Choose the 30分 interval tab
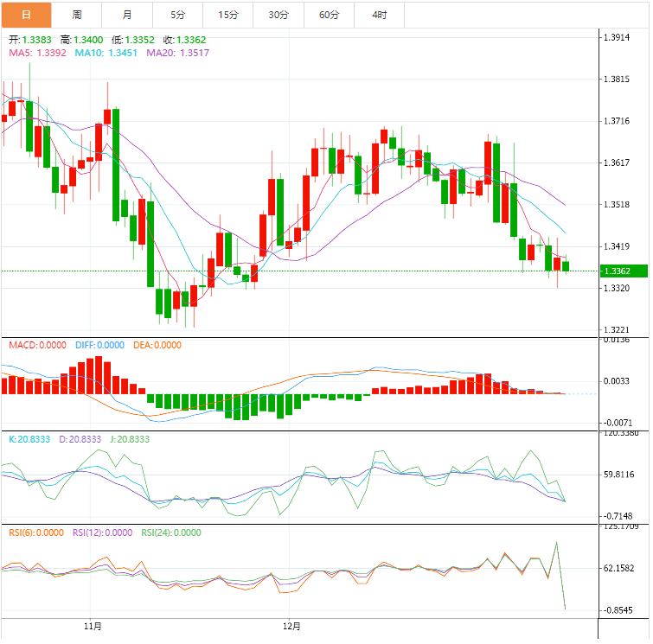653x644 pixels. tap(279, 15)
